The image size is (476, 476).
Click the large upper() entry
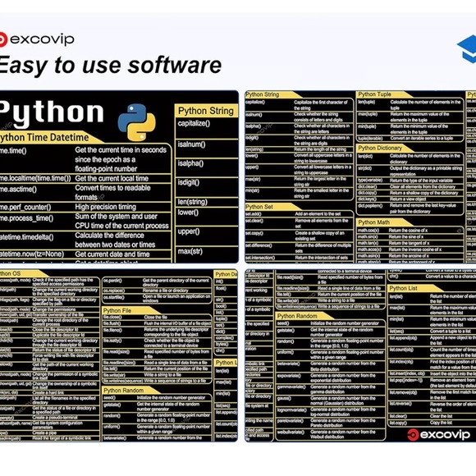(x=189, y=231)
